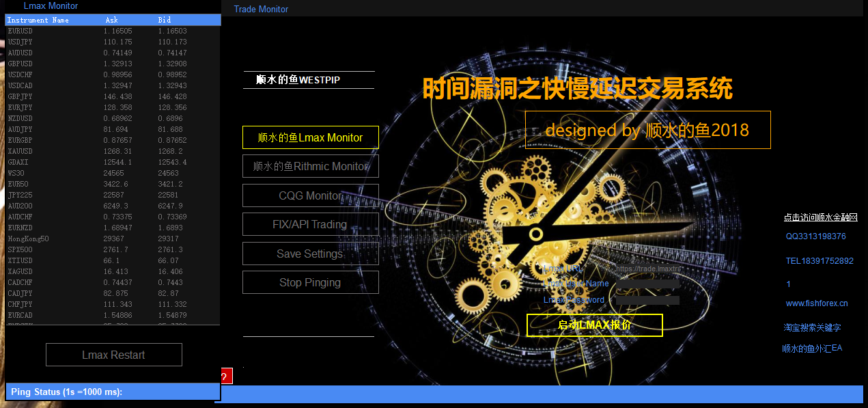Click the 顺水的鱼外汇EA text

(812, 349)
